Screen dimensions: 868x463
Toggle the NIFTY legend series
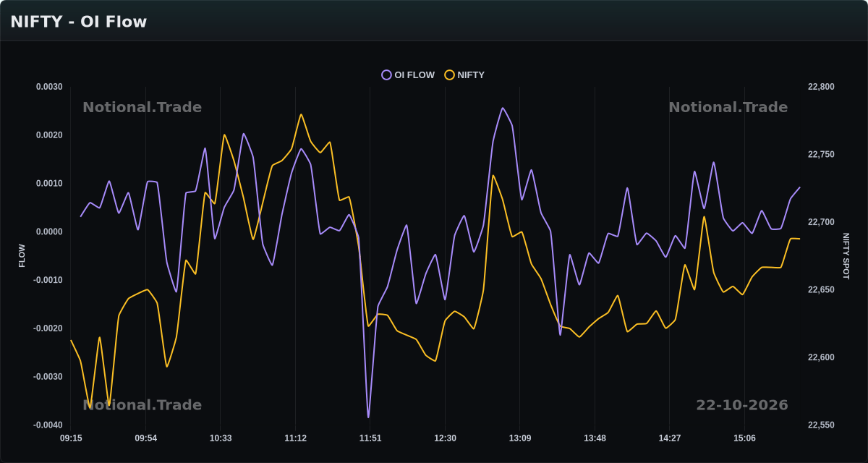coord(465,75)
